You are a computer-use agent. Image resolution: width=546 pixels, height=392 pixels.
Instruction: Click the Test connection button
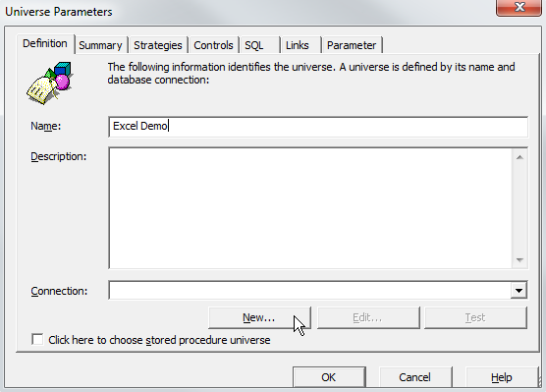475,317
